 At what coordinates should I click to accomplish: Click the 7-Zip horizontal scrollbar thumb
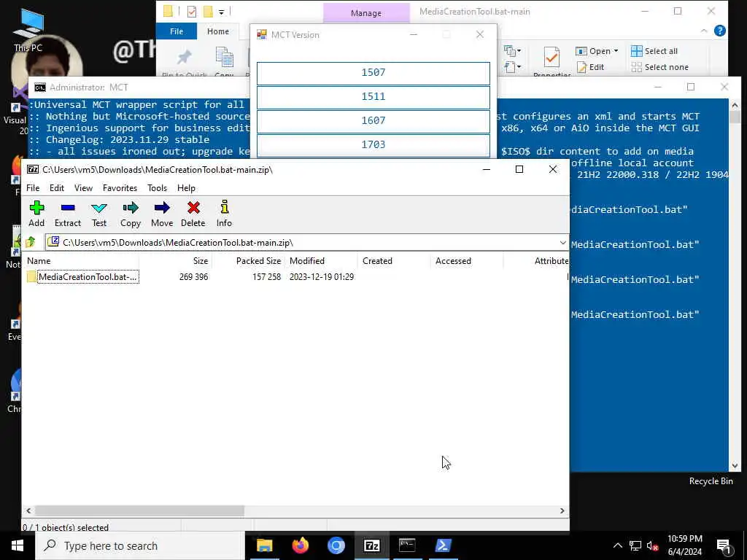tap(139, 510)
